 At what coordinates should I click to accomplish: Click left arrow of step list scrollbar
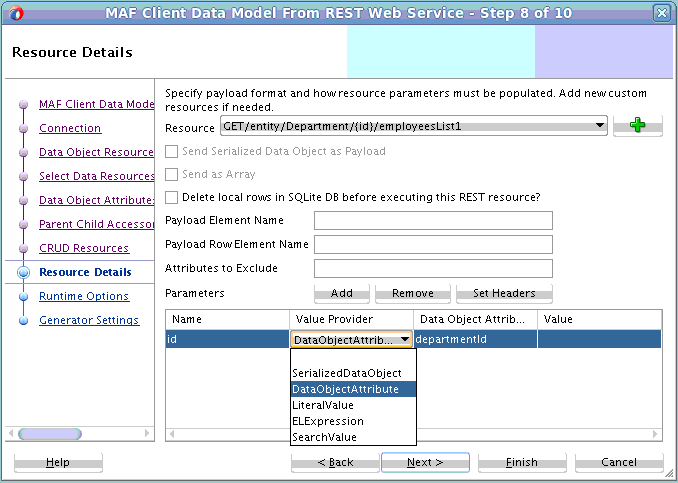click(11, 433)
